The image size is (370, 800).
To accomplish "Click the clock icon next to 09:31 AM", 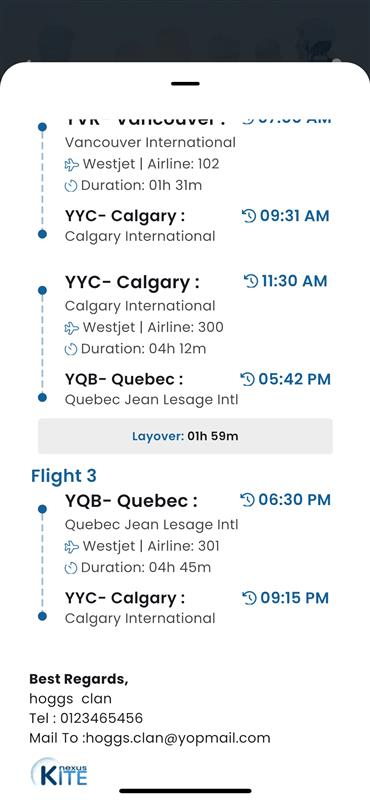I will coord(249,216).
